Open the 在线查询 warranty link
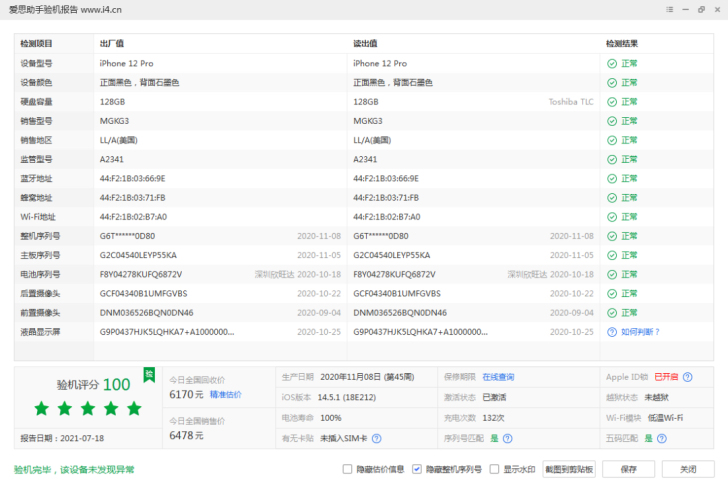This screenshot has height=493, width=728. (498, 377)
